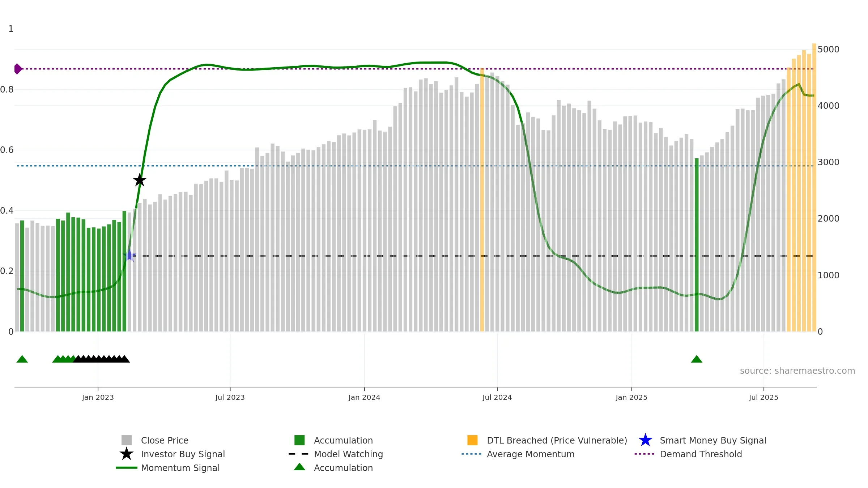868x488 pixels.
Task: Click the Jan 2025 axis label
Action: pos(631,398)
